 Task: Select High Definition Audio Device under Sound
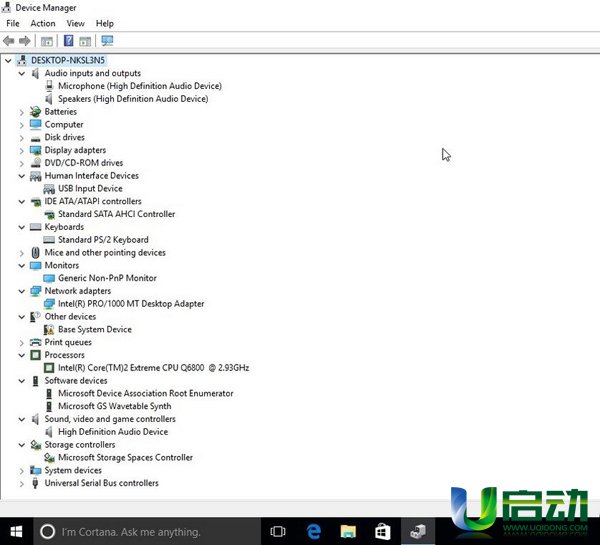113,431
